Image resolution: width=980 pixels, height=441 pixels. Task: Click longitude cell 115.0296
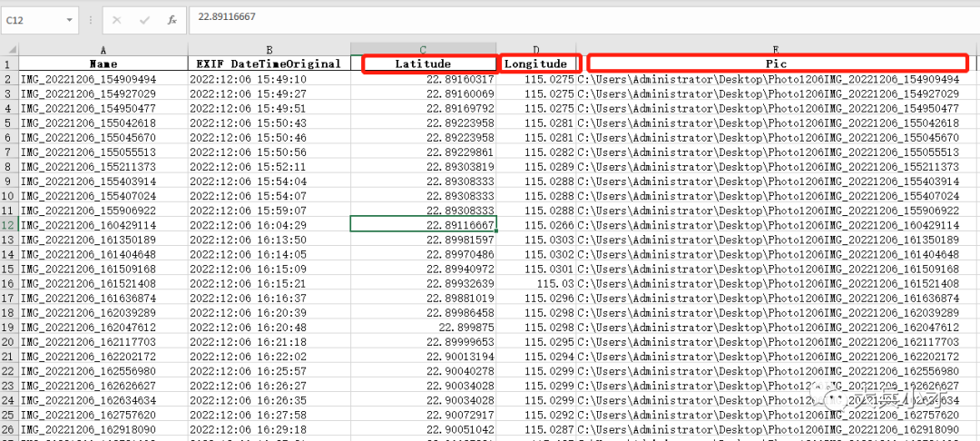point(536,298)
